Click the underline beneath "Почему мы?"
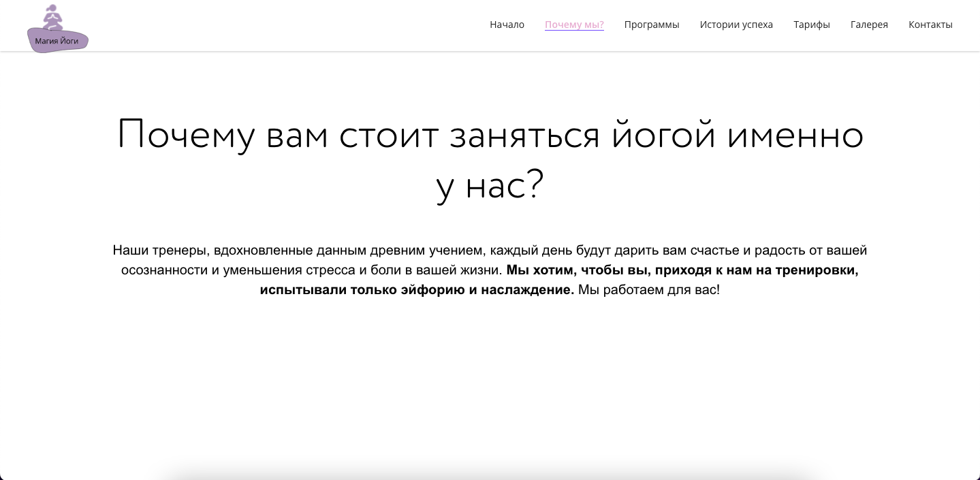The width and height of the screenshot is (980, 480). click(x=573, y=31)
